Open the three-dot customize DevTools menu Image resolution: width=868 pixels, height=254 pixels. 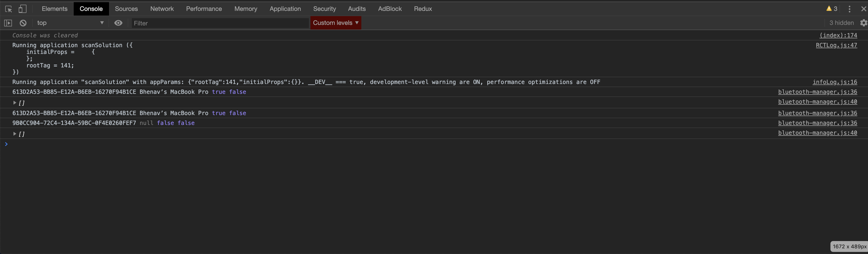tap(850, 9)
